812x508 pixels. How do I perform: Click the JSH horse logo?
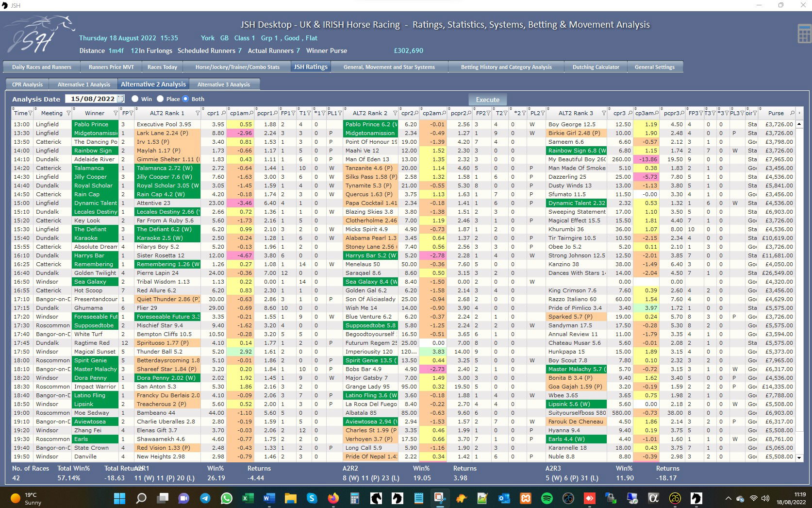pyautogui.click(x=41, y=34)
